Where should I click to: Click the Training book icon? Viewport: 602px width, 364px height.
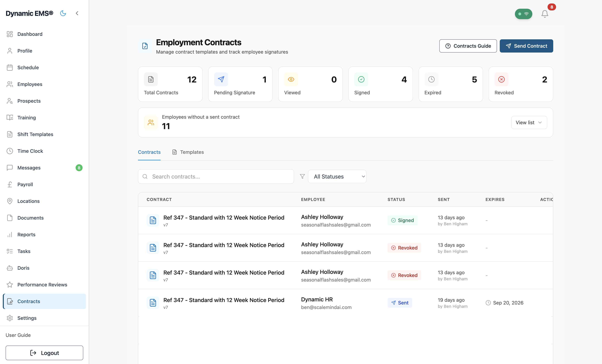click(x=10, y=118)
